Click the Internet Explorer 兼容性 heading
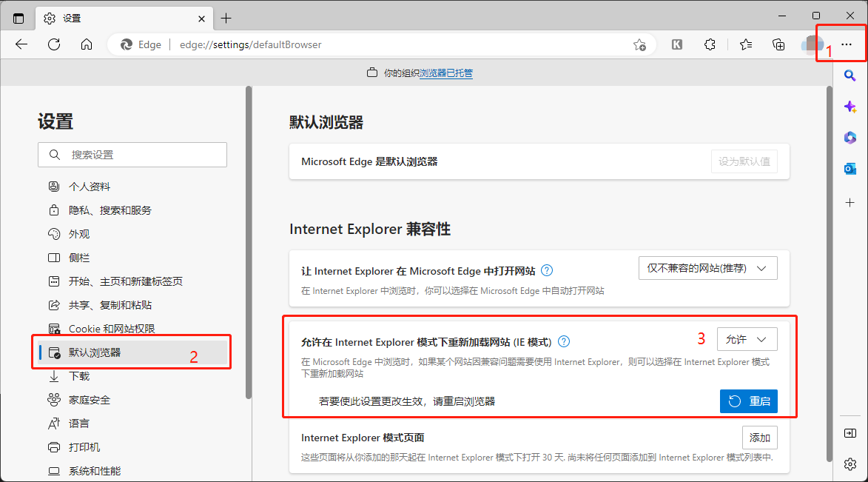Viewport: 868px width, 482px height. click(370, 230)
